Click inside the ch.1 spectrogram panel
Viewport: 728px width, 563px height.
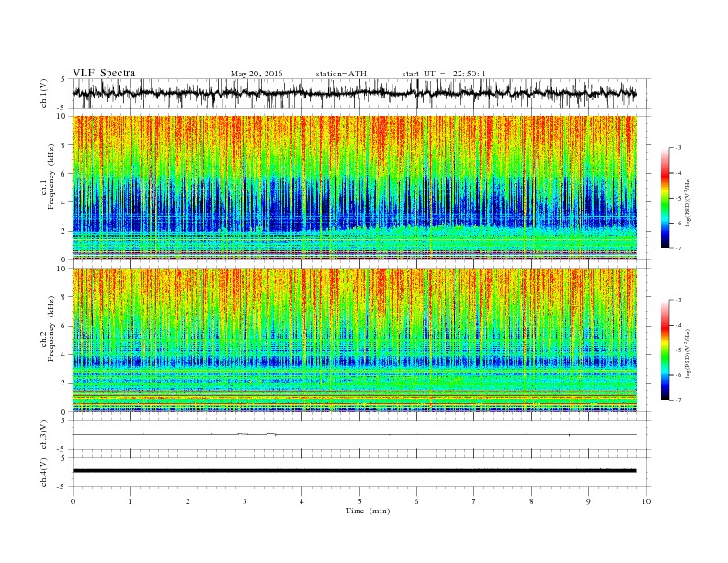[354, 188]
